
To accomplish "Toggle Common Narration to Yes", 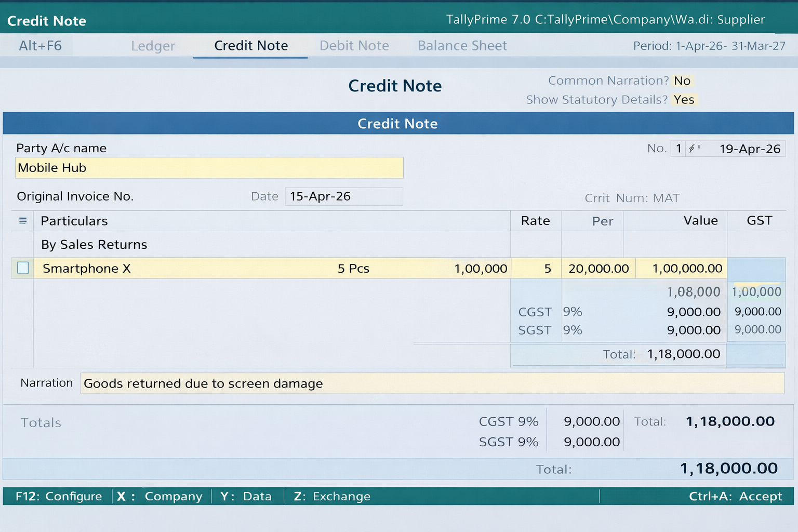I will pos(683,81).
